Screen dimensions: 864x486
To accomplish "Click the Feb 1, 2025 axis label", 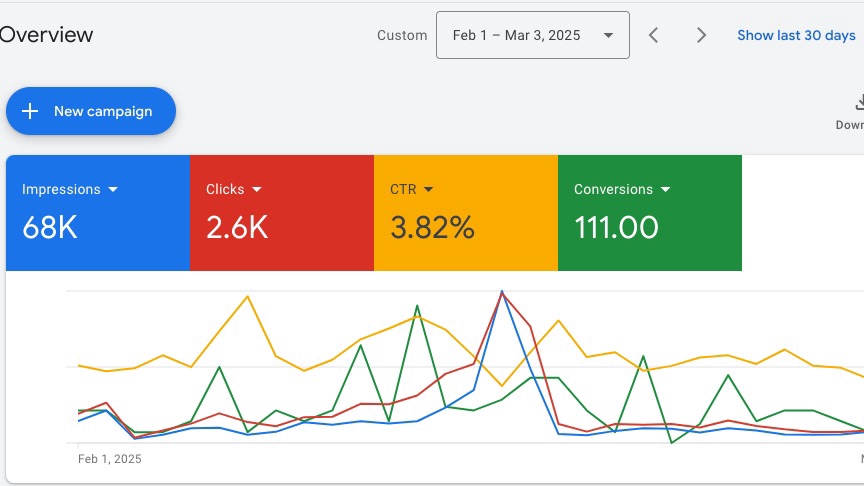I will point(110,459).
